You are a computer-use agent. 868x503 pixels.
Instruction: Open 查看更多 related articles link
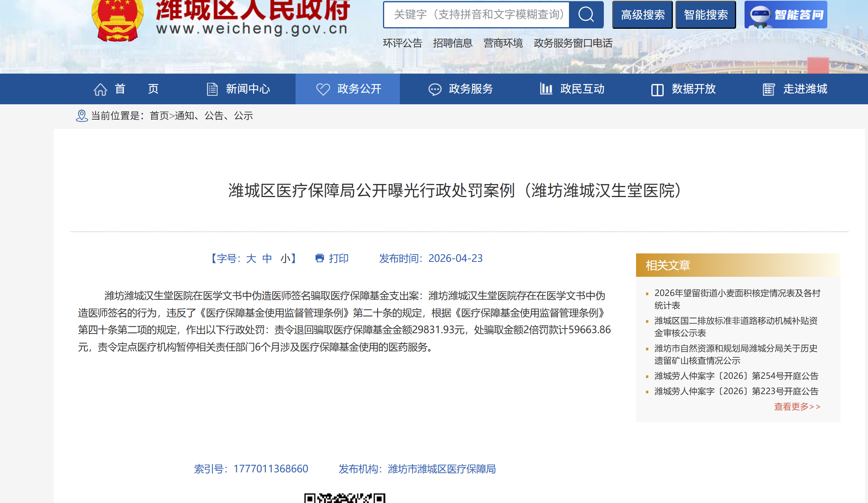point(797,406)
